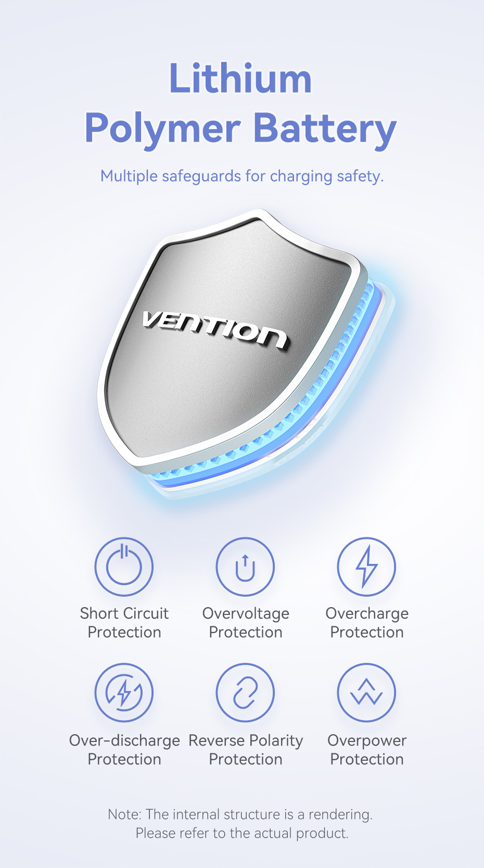Click the "Polymer Battery" heading text
This screenshot has width=484, height=868.
pos(240,129)
